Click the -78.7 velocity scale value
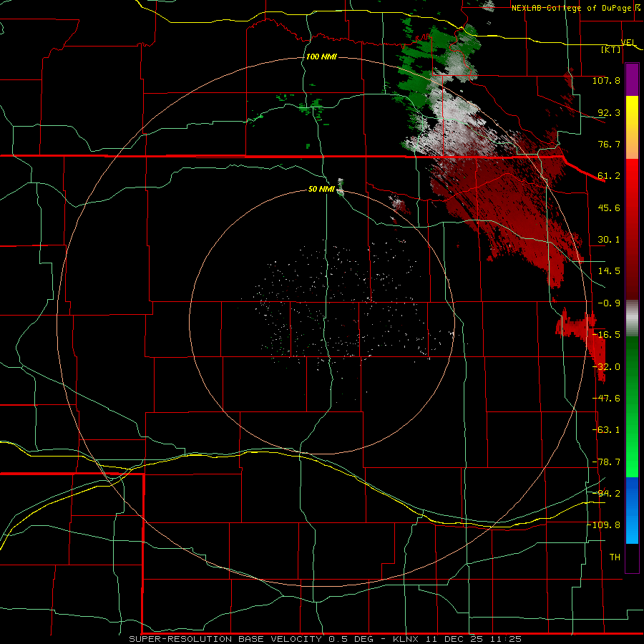 pyautogui.click(x=606, y=462)
